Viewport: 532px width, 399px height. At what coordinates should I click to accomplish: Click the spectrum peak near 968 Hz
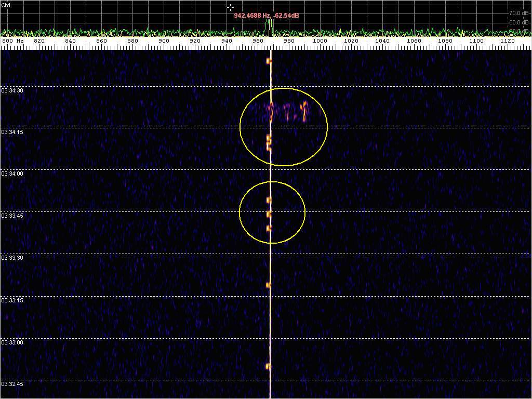[269, 23]
